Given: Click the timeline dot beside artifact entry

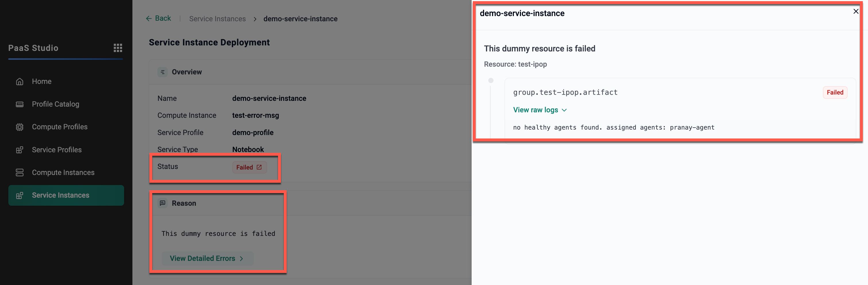Looking at the screenshot, I should [x=491, y=80].
